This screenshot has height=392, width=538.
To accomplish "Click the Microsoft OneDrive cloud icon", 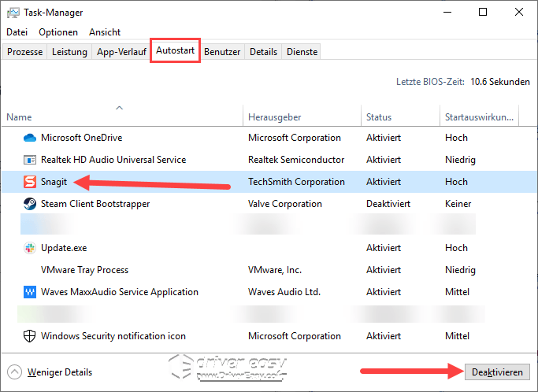I will 29,138.
